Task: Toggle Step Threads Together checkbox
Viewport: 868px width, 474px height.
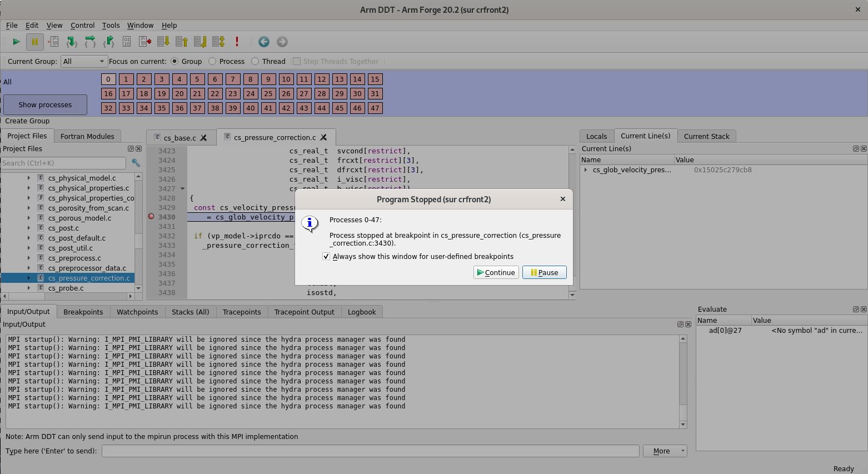Action: tap(297, 61)
